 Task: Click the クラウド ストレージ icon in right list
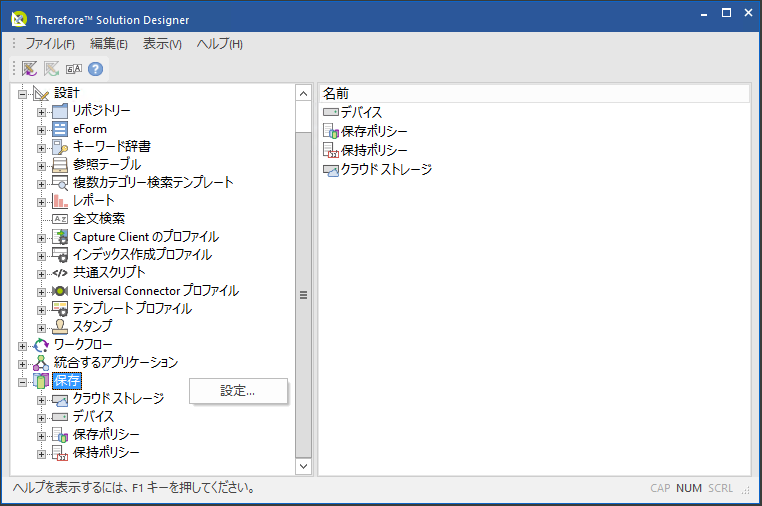pos(331,170)
